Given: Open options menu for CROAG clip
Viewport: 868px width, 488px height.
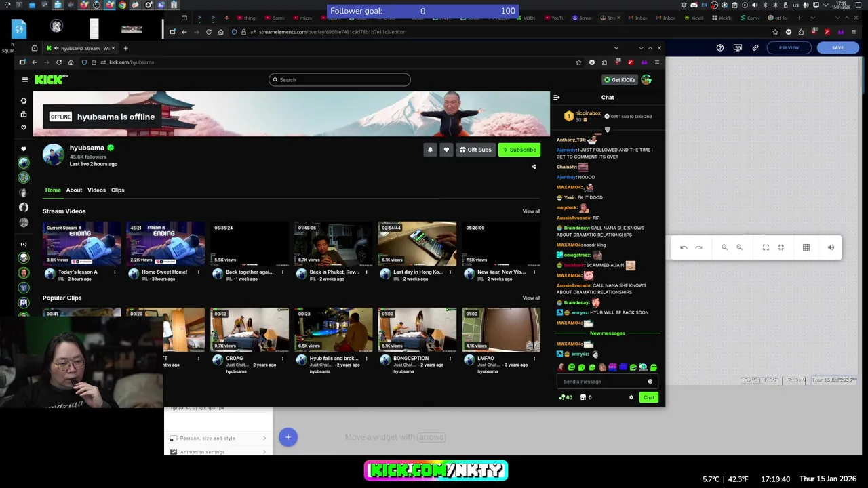Looking at the screenshot, I should [283, 359].
